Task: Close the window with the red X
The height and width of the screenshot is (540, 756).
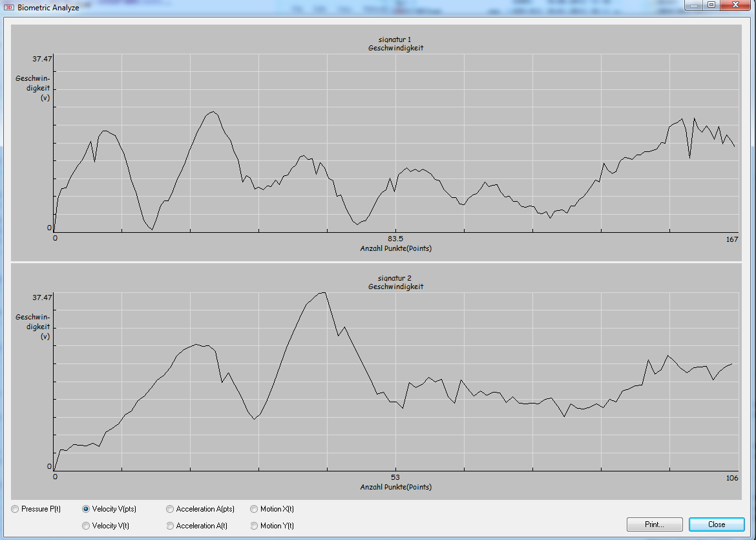Action: coord(735,5)
